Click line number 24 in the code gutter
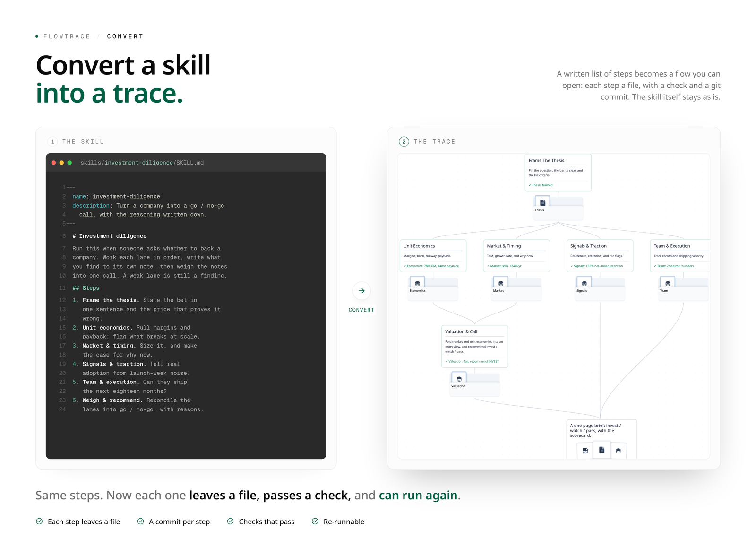This screenshot has height=557, width=756. click(x=62, y=409)
